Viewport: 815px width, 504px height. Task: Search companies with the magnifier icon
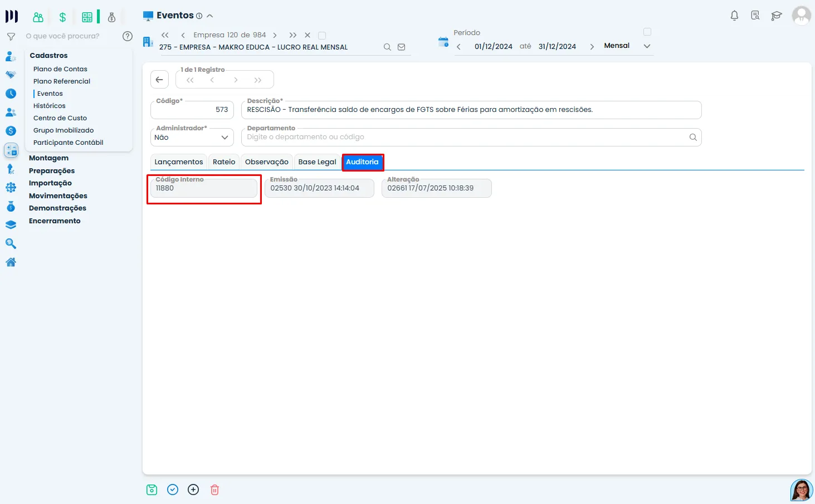(387, 47)
